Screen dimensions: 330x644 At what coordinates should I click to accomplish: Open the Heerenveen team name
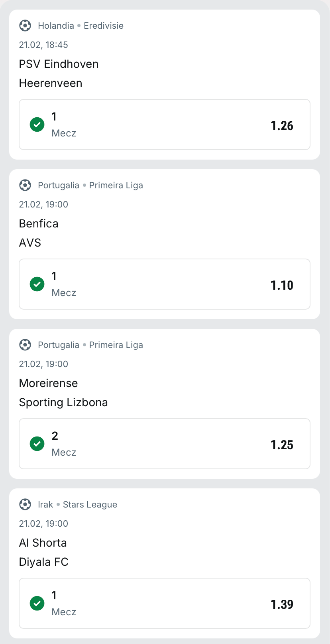click(51, 83)
